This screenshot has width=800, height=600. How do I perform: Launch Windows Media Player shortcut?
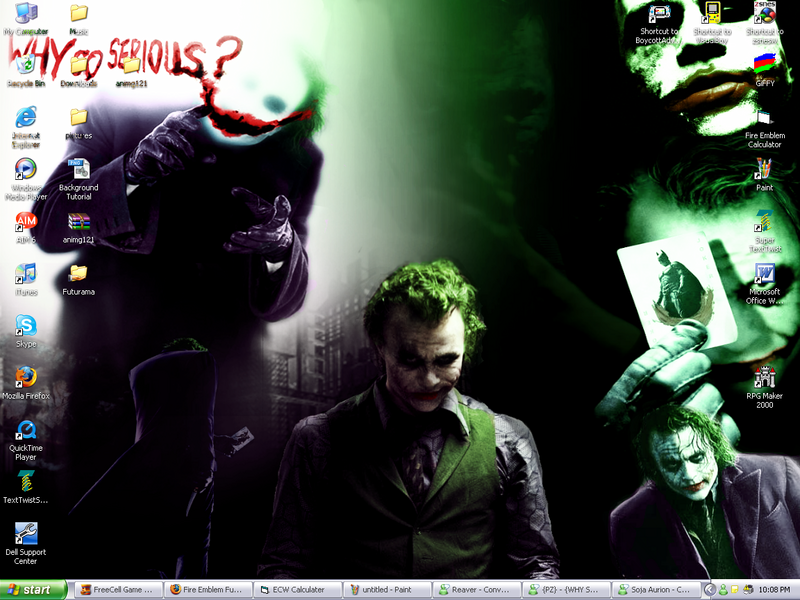[x=26, y=169]
